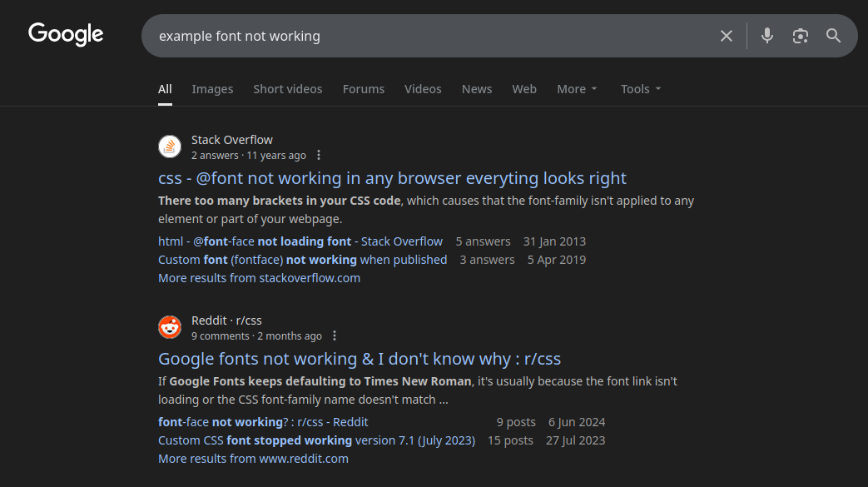
Task: Open 'Google fonts not working' Reddit result
Action: pos(360,359)
